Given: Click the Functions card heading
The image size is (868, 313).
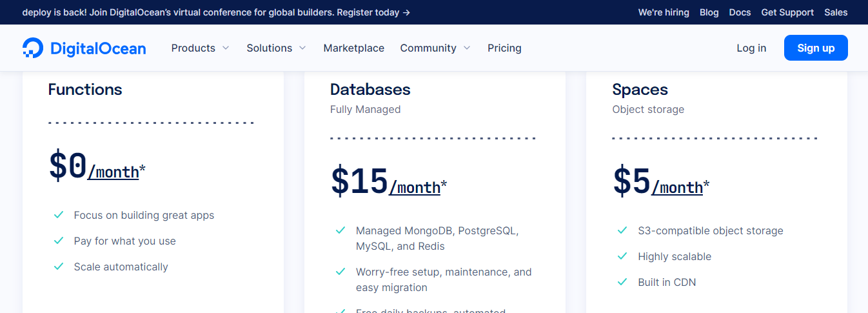Looking at the screenshot, I should [x=85, y=89].
